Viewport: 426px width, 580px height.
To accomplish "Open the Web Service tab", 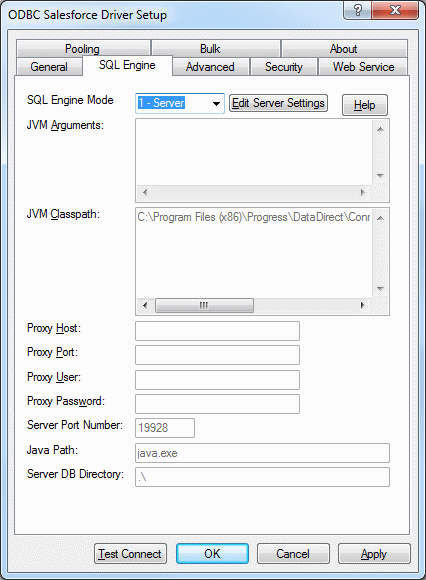I will pos(364,67).
